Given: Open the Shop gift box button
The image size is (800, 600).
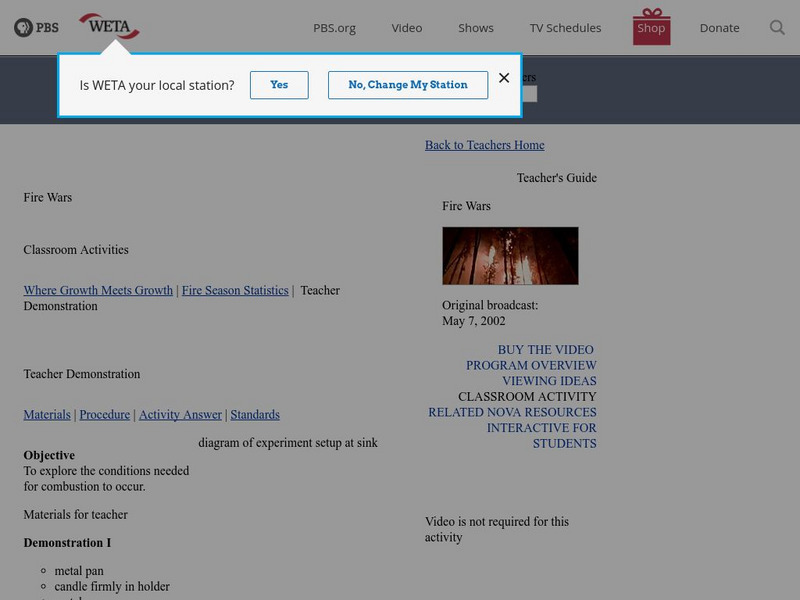Looking at the screenshot, I should tap(652, 27).
